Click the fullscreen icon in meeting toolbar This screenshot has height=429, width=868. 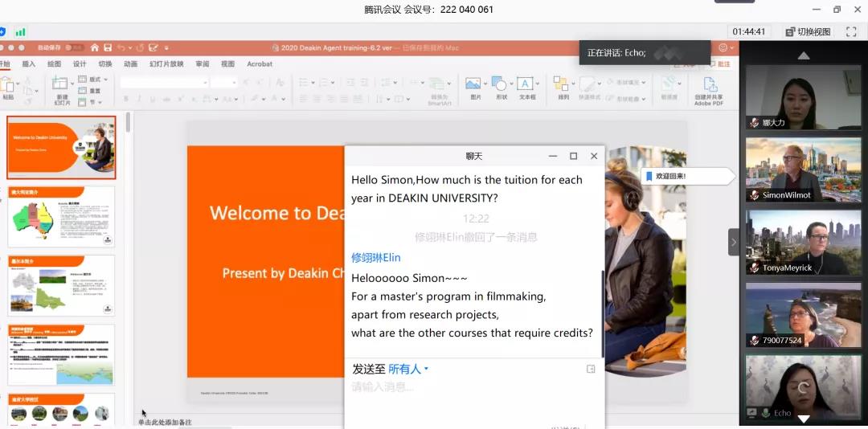pos(851,31)
